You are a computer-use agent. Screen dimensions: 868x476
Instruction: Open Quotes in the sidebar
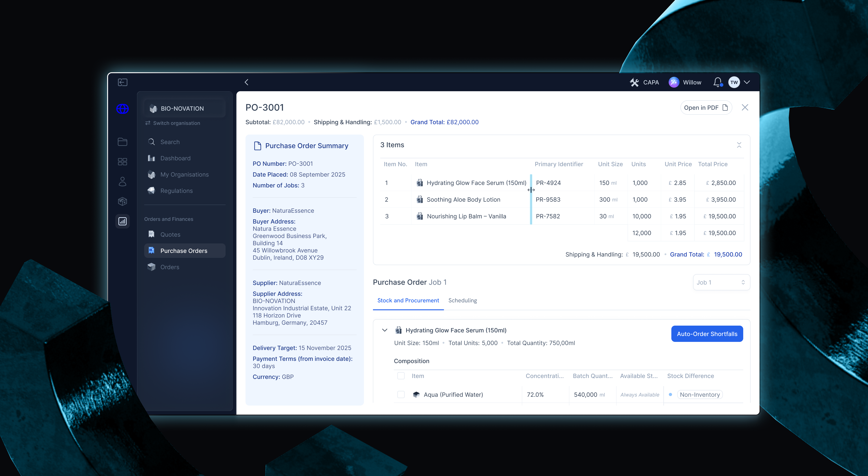coord(170,234)
